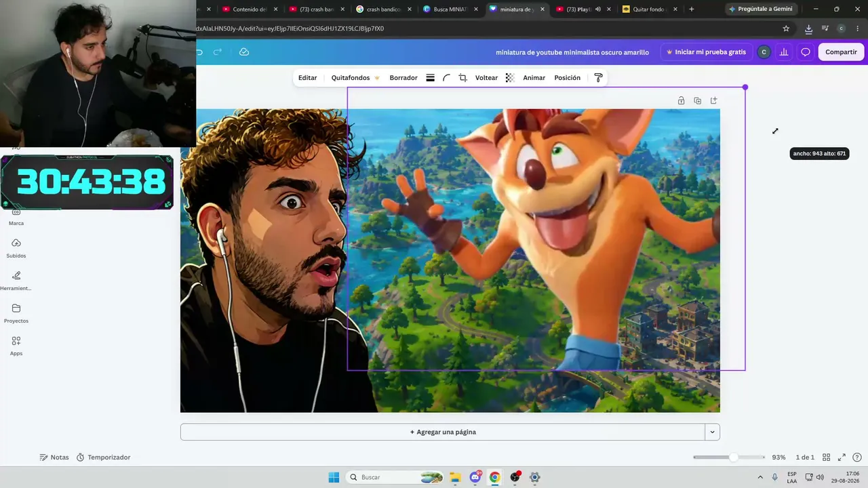Screen dimensions: 868x488
Task: Open the Posición options
Action: pos(568,78)
